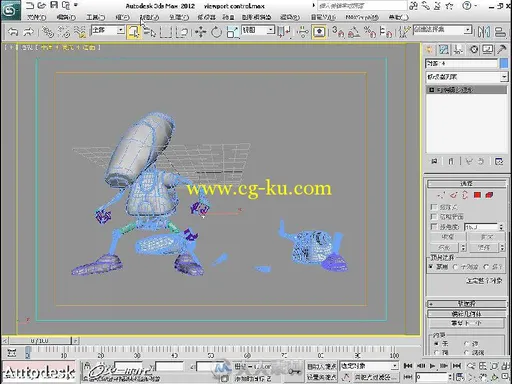Viewport: 512px width, 384px height.
Task: Open Edit Named Selection Sets
Action: click(x=404, y=32)
